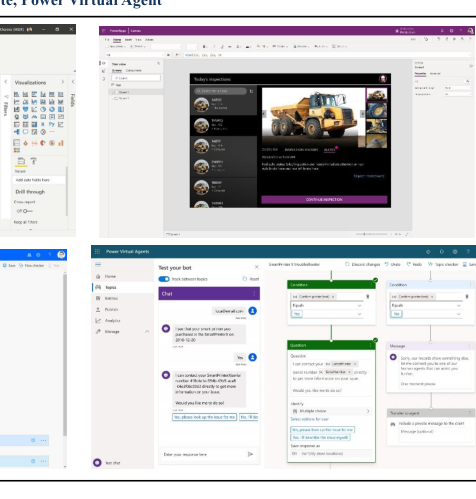476x499 pixels.
Task: Collapse the Manage section in PVA sidebar
Action: pyautogui.click(x=147, y=331)
